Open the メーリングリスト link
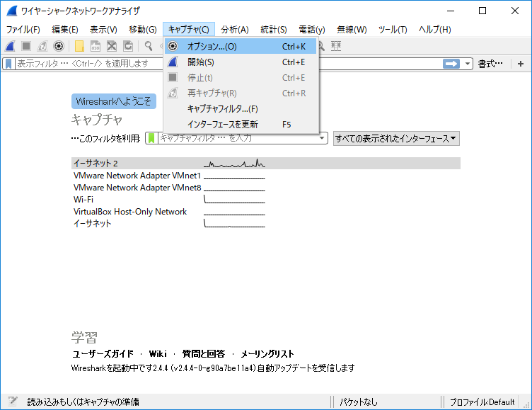Screen dimensions: 532x410 267,353
